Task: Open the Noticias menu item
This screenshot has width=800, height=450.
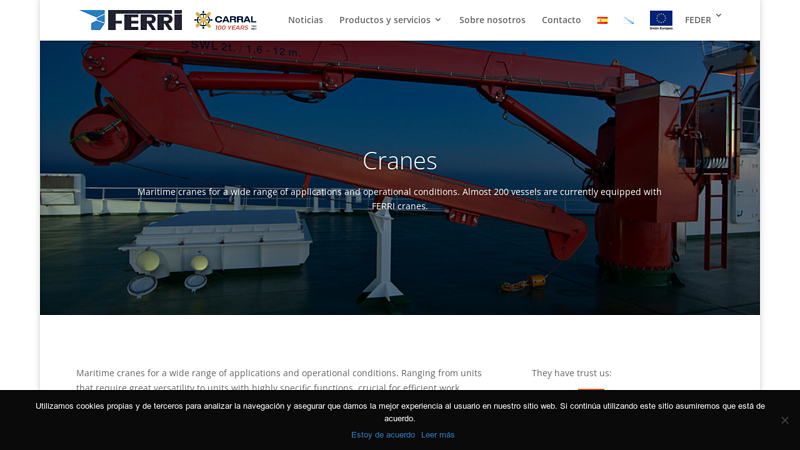Action: pos(305,20)
